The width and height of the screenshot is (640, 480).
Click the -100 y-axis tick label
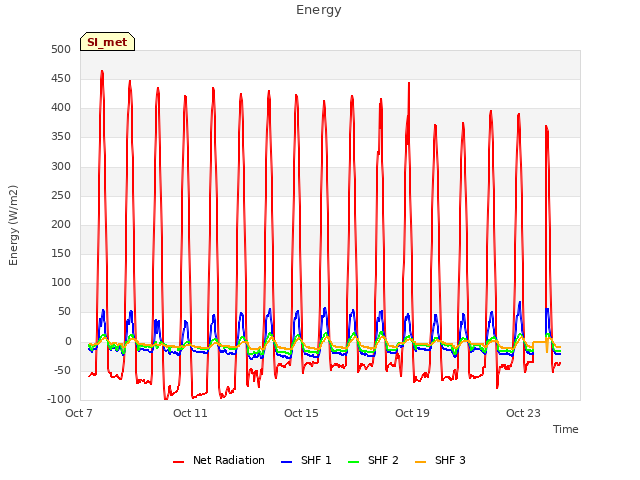click(59, 400)
